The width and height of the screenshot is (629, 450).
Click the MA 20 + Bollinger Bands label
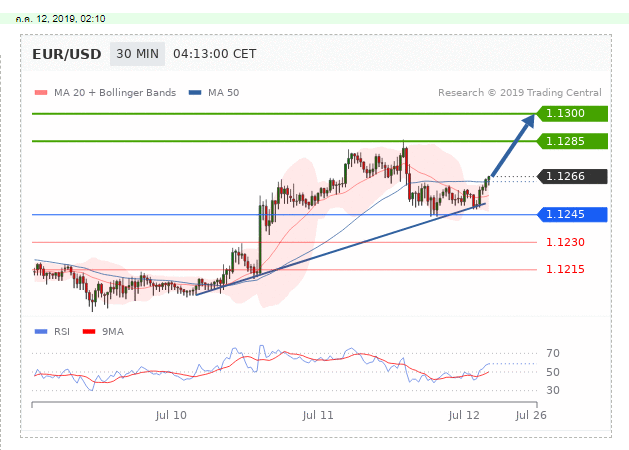point(115,93)
